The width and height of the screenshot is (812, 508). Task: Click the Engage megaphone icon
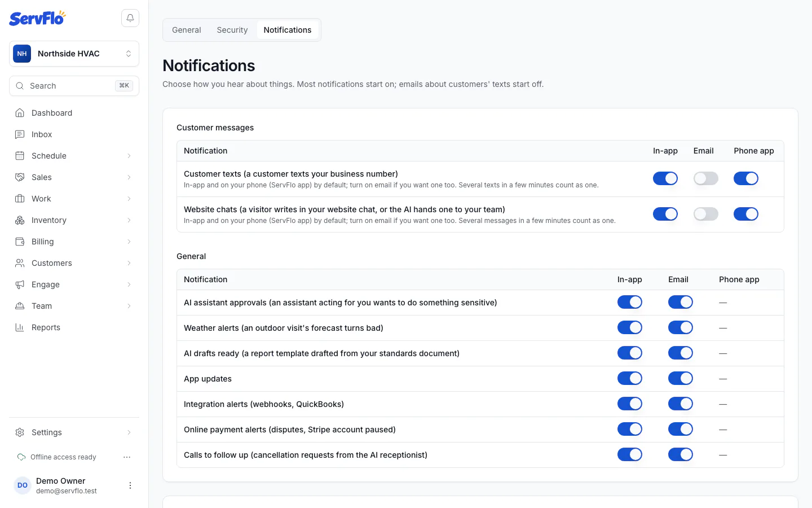pos(20,284)
